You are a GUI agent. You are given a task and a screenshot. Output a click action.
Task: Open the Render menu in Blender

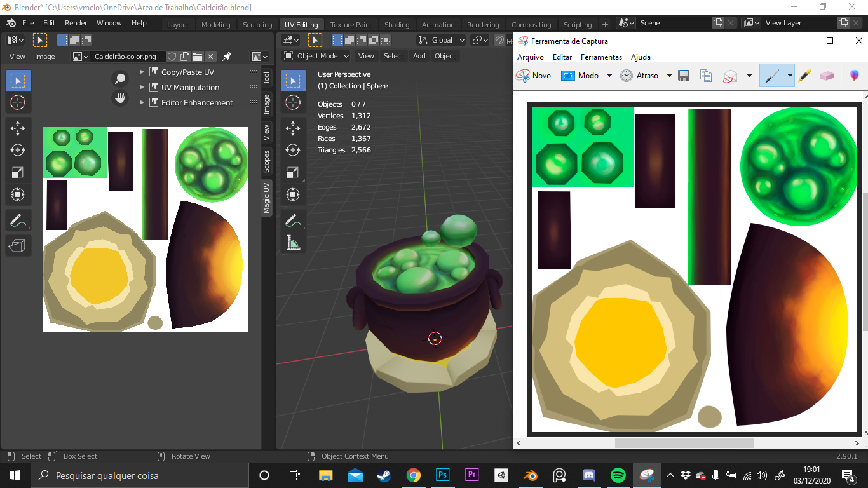pos(76,23)
